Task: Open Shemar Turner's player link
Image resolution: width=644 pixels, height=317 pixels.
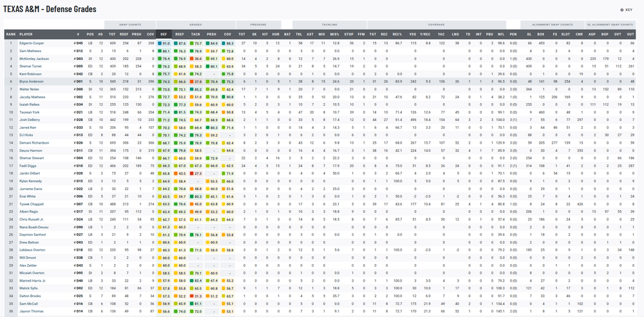Action: pos(31,66)
